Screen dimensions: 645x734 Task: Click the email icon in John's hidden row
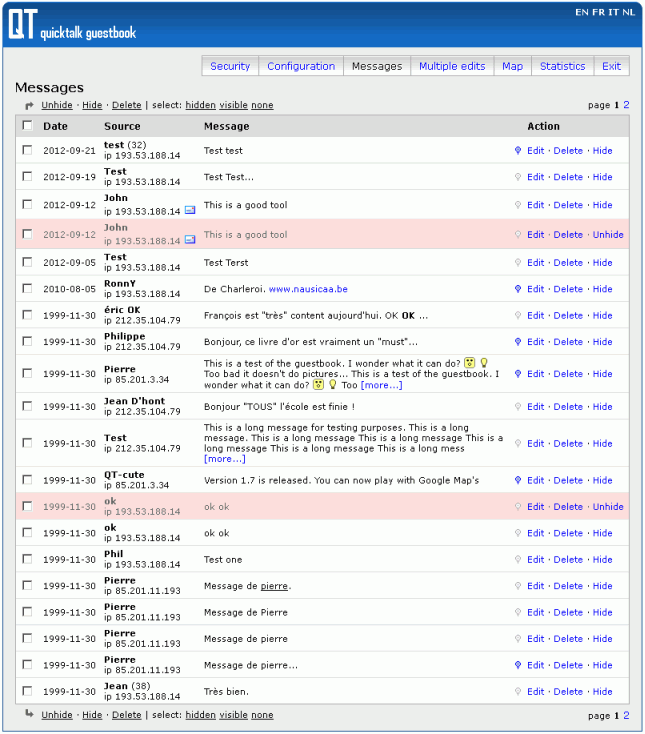tap(190, 239)
